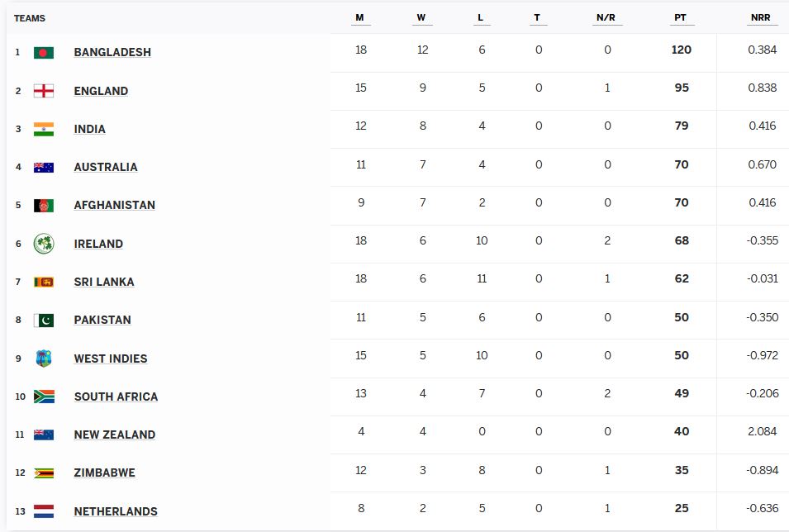Click the L losses column header
Screen dimensions: 789x532
click(x=481, y=17)
